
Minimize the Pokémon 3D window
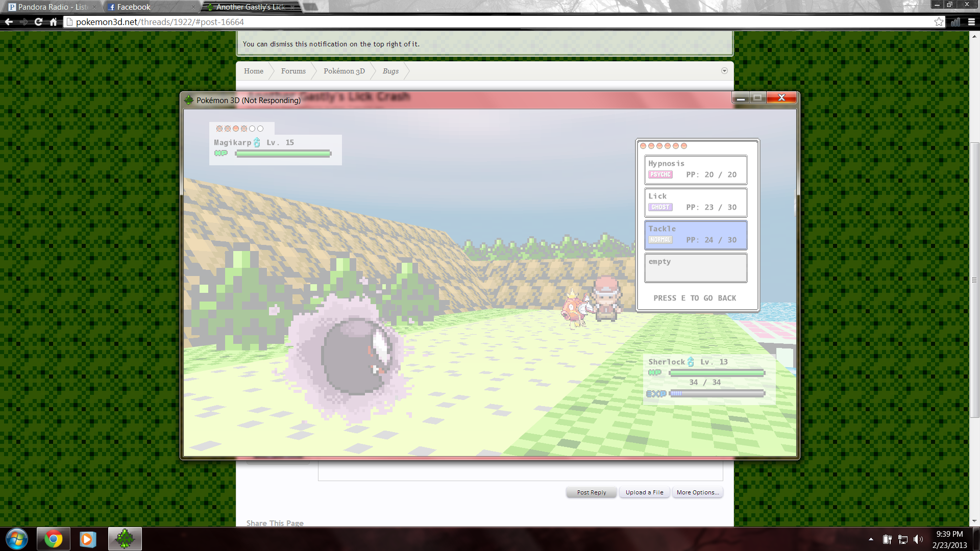(x=741, y=97)
